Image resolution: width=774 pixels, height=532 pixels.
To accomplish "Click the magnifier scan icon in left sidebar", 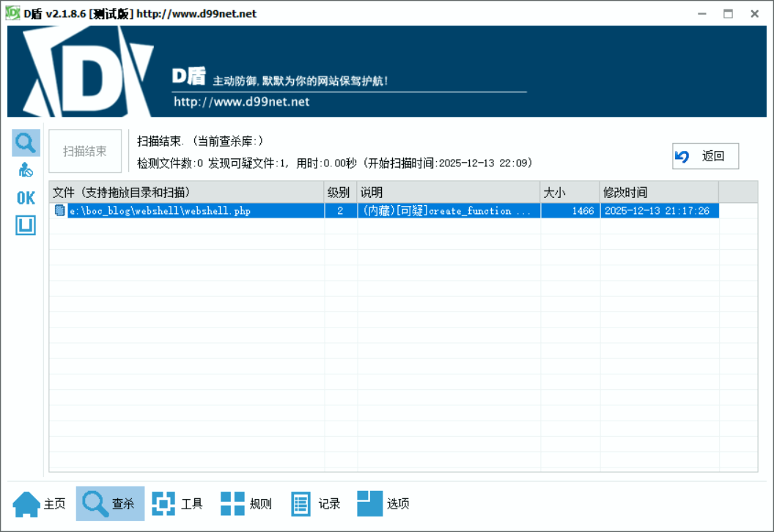I will tap(26, 142).
